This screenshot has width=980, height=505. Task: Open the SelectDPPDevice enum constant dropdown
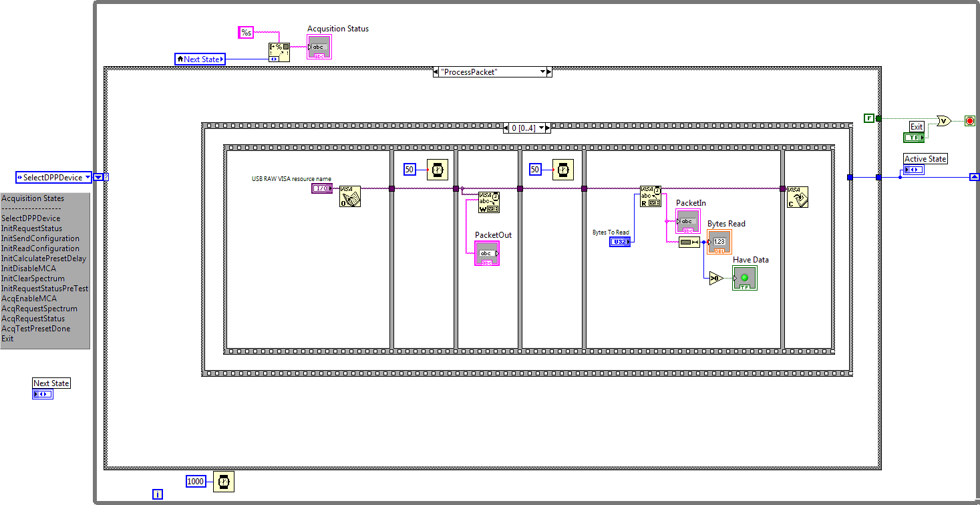[x=98, y=178]
